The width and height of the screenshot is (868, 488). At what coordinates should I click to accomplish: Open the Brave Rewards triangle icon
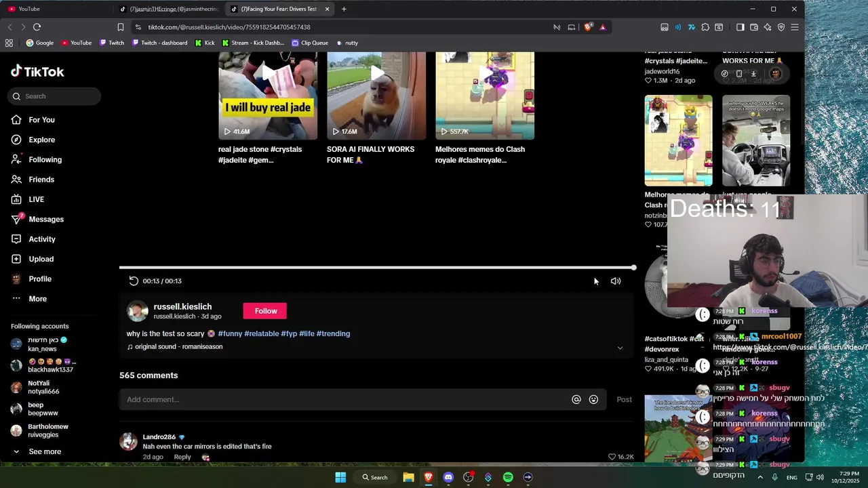(x=602, y=27)
